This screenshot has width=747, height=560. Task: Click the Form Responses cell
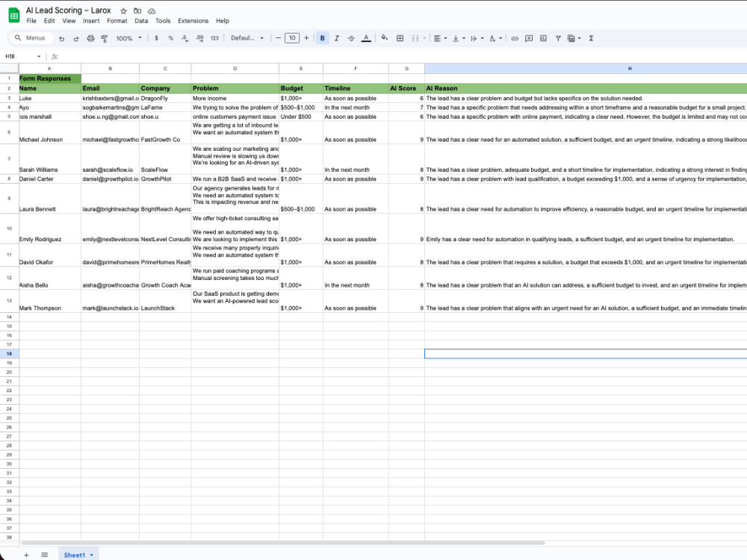[x=49, y=78]
